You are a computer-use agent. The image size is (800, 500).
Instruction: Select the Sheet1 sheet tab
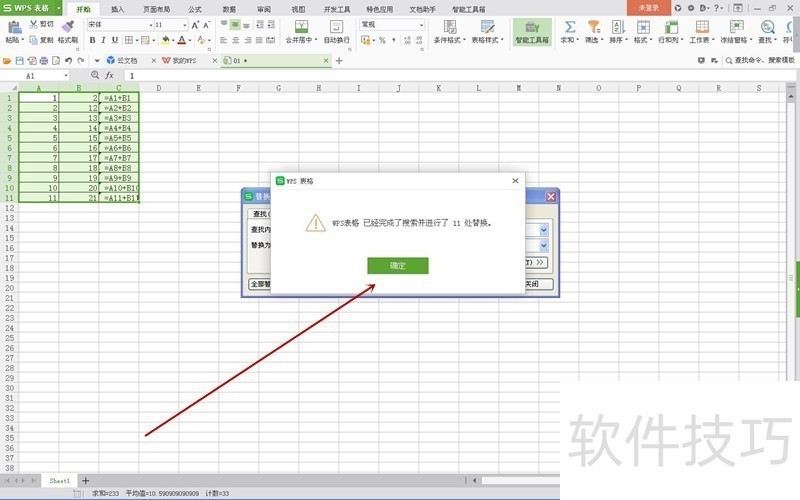[59, 481]
